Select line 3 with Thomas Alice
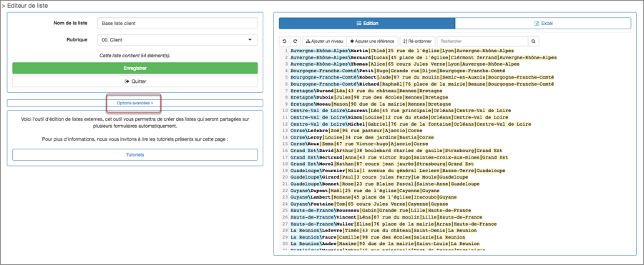 pos(404,64)
